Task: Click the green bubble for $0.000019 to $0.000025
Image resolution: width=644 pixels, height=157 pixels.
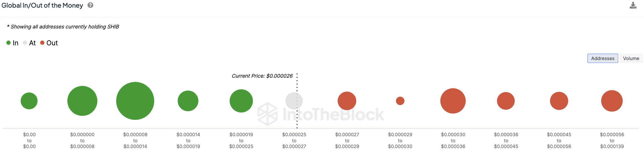Action: tap(241, 101)
